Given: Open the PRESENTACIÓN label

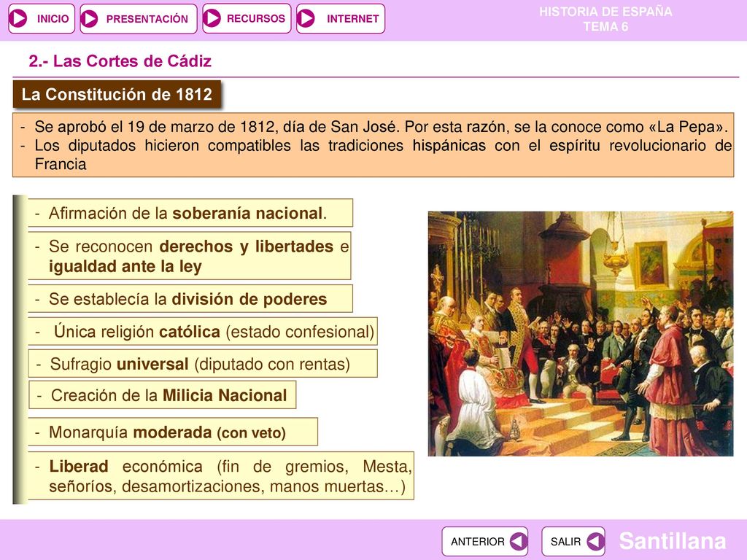Looking at the screenshot, I should [147, 19].
